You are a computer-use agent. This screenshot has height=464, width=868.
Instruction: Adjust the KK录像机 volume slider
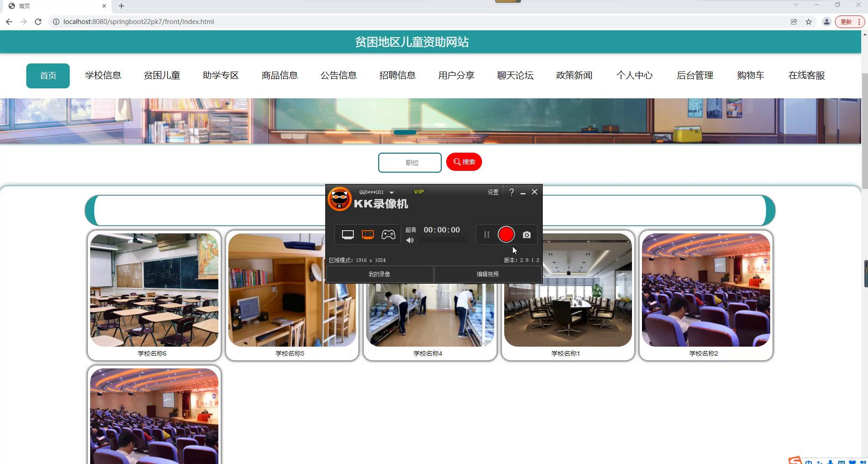pyautogui.click(x=442, y=241)
